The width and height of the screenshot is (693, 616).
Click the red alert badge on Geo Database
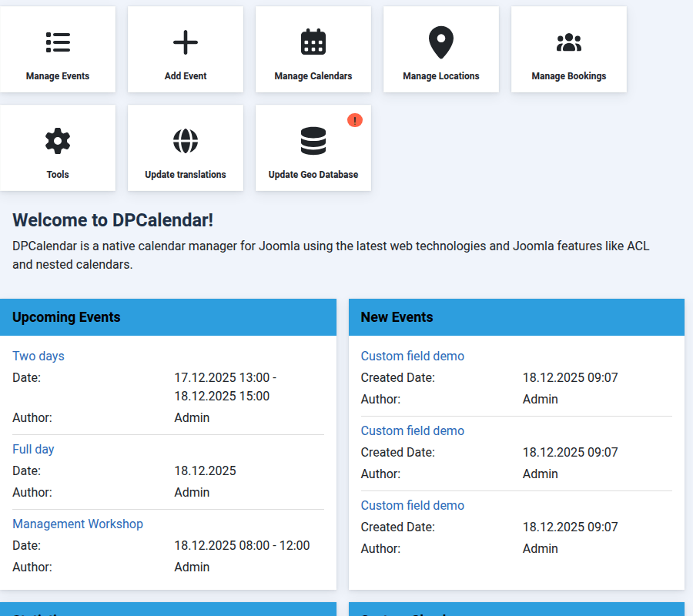pyautogui.click(x=354, y=120)
